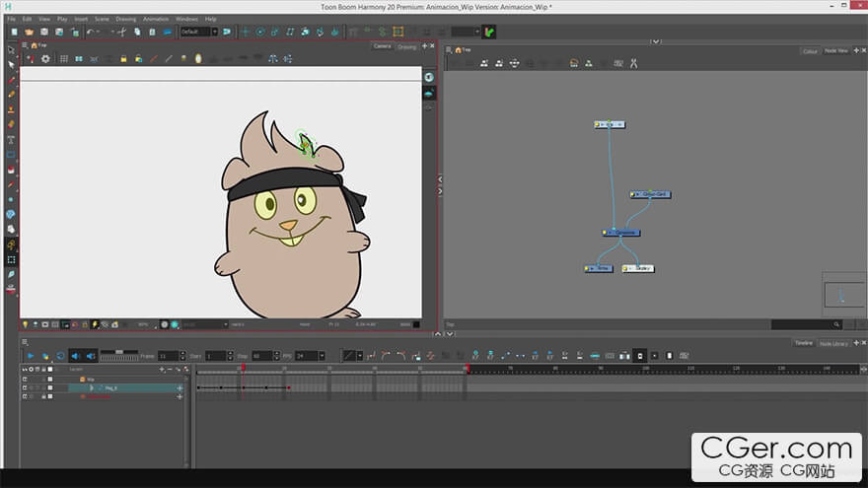Select the Display node in Node View
Viewport: 868px width, 488px height.
(x=638, y=268)
